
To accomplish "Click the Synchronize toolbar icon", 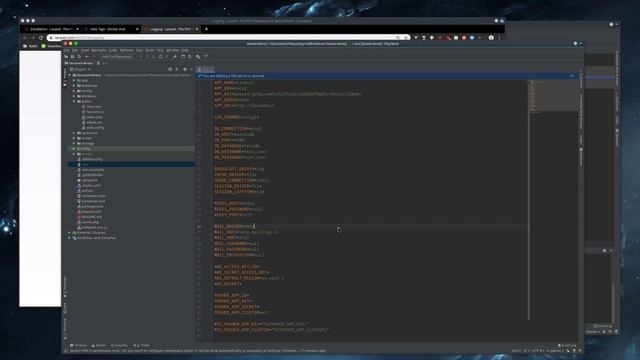I will (79, 57).
